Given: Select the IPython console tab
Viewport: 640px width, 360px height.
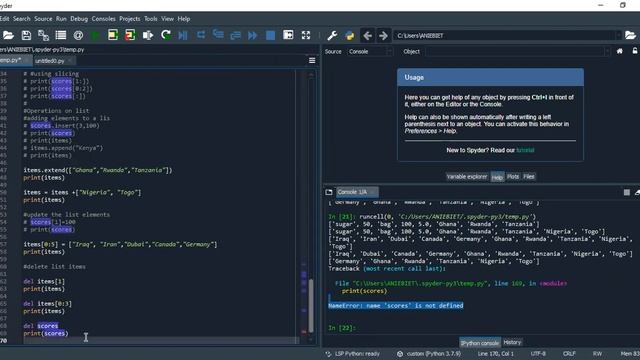Looking at the screenshot, I should 480,343.
